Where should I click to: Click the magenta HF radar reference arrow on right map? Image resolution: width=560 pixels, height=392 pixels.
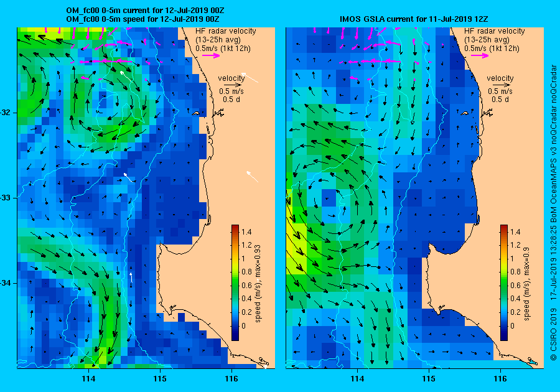point(480,55)
